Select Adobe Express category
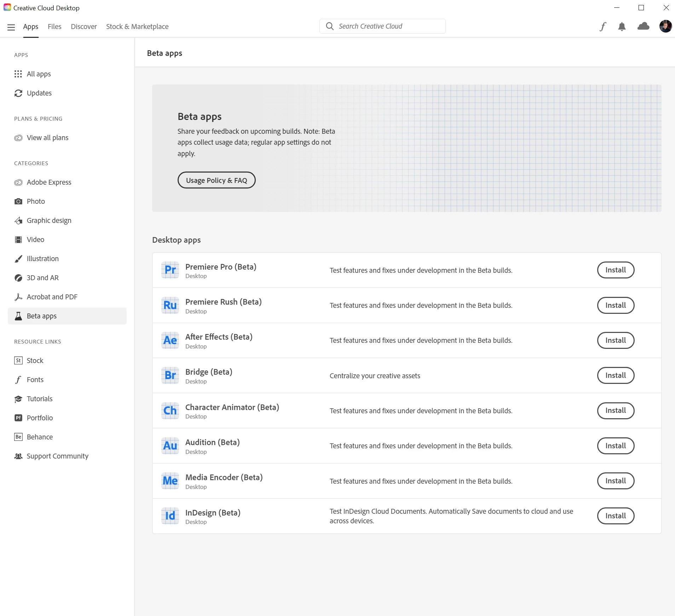 (x=67, y=182)
